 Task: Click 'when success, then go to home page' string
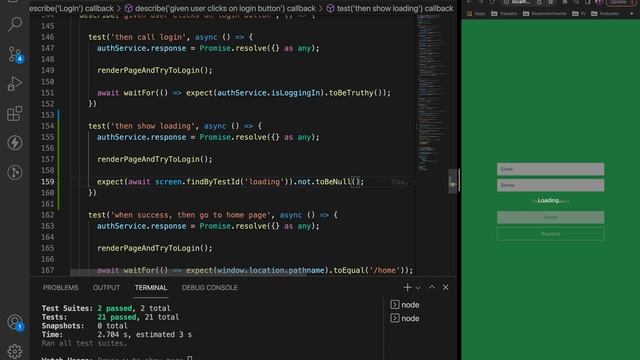(x=191, y=215)
